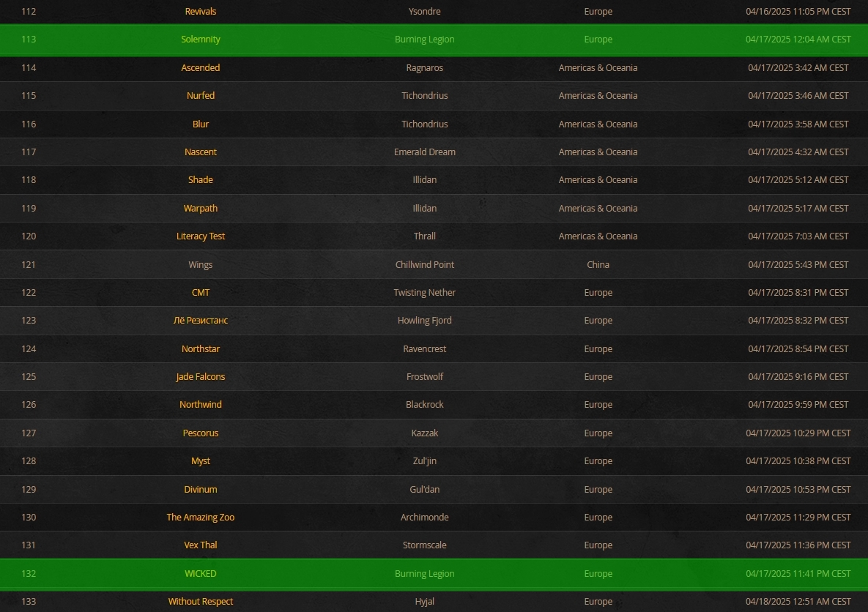
Task: Open the Divinum guild link
Action: pos(201,490)
